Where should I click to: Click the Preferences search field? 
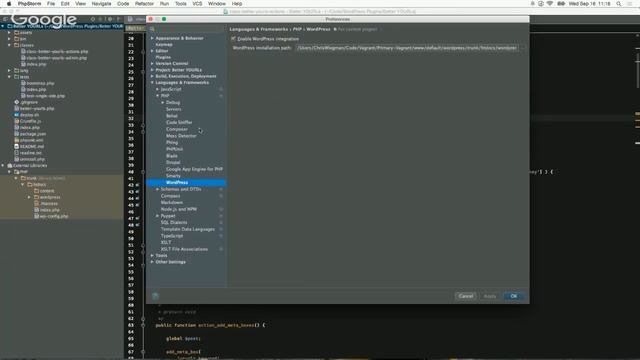coord(186,29)
